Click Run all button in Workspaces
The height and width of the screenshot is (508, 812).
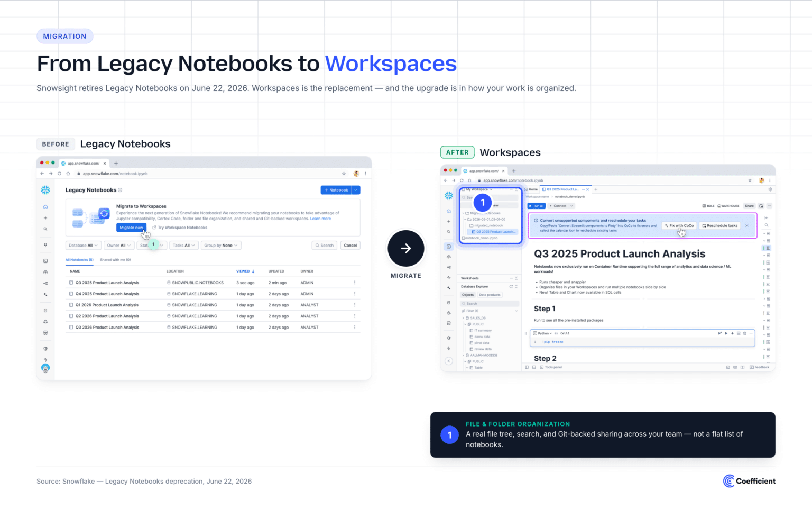pyautogui.click(x=537, y=206)
